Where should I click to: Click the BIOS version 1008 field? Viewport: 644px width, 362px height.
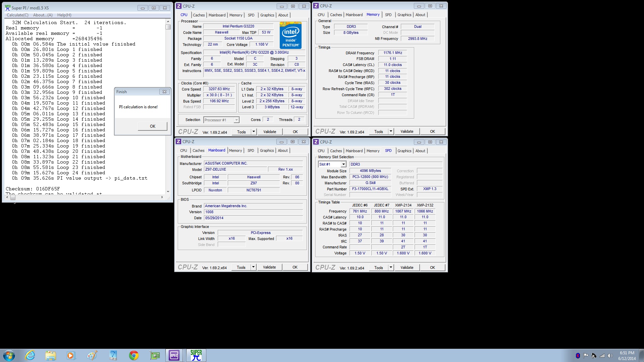click(x=253, y=212)
